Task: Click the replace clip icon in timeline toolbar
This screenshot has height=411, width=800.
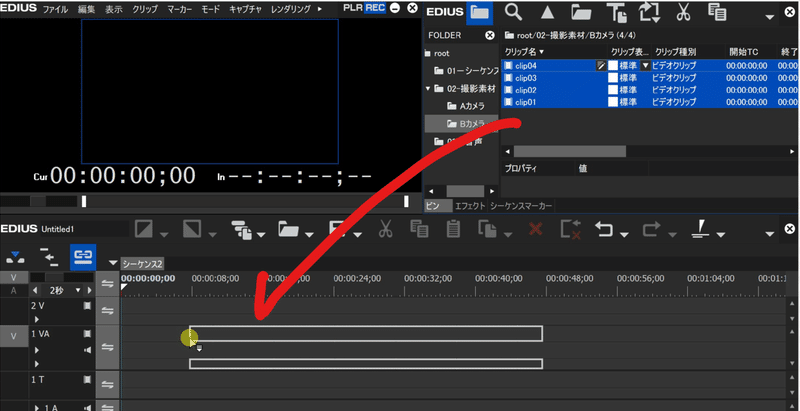Action: click(x=487, y=229)
